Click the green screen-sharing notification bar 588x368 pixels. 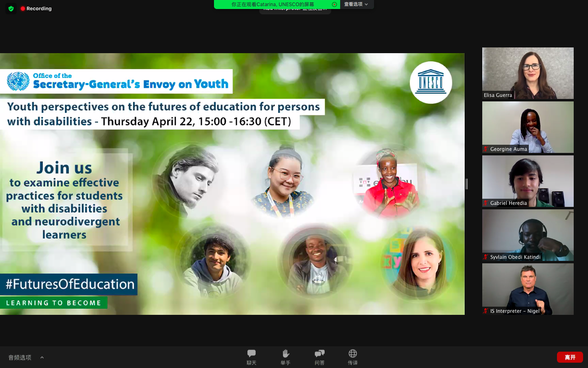pyautogui.click(x=277, y=4)
